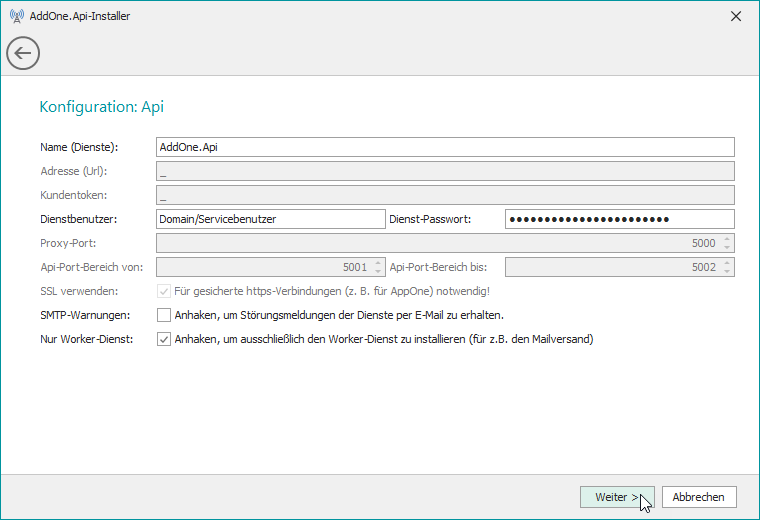The image size is (760, 520).
Task: Click the Api-Port-Bereich bis value 5002
Action: click(703, 267)
